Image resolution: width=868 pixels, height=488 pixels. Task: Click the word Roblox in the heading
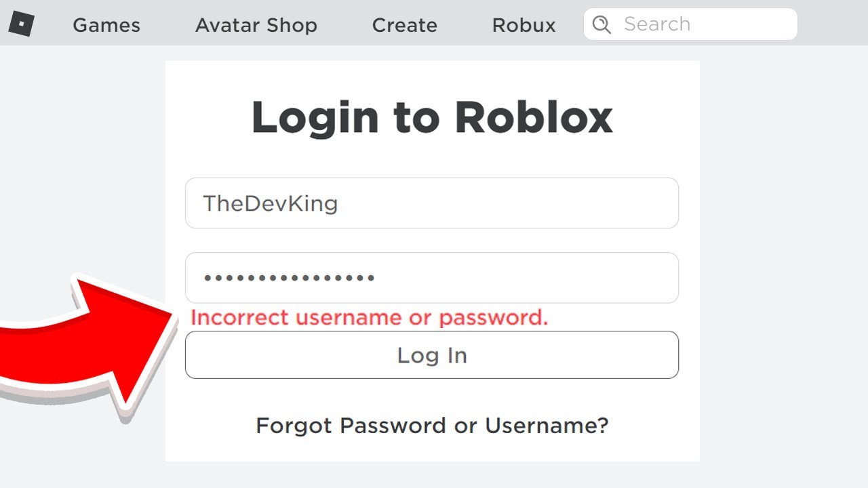(534, 118)
